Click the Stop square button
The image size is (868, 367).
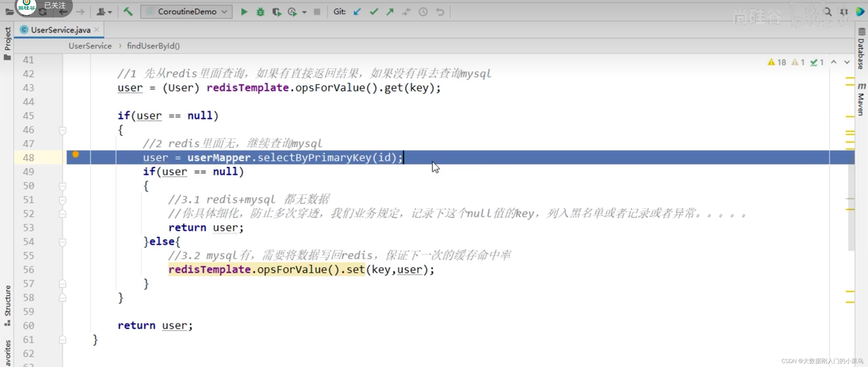point(317,12)
